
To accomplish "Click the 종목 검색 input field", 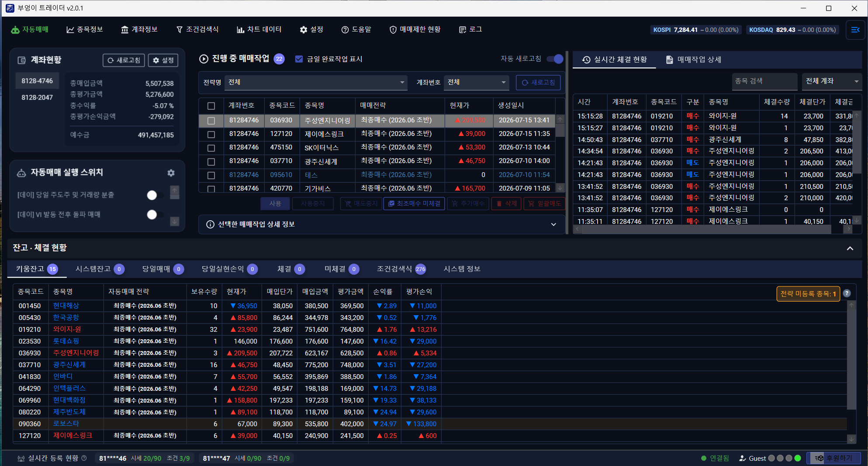I will point(764,81).
